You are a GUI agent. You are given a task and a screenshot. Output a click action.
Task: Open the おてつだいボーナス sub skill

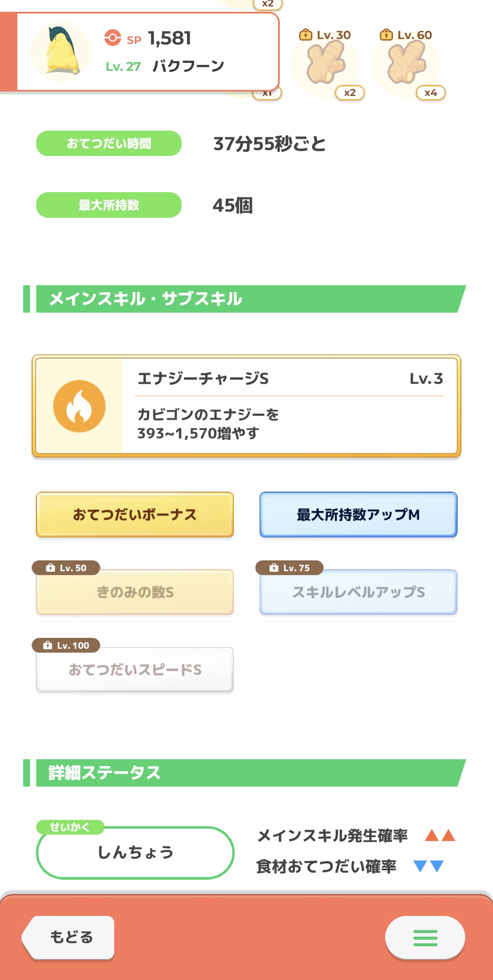tap(135, 514)
